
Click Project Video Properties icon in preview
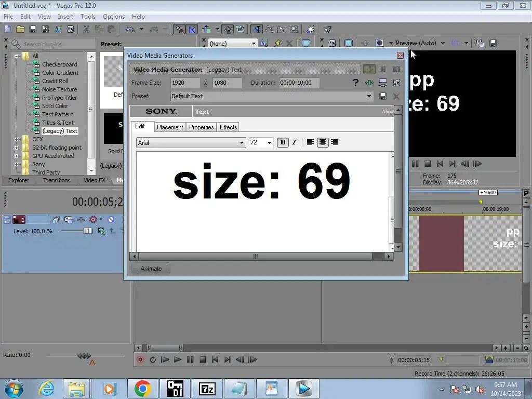tap(332, 43)
